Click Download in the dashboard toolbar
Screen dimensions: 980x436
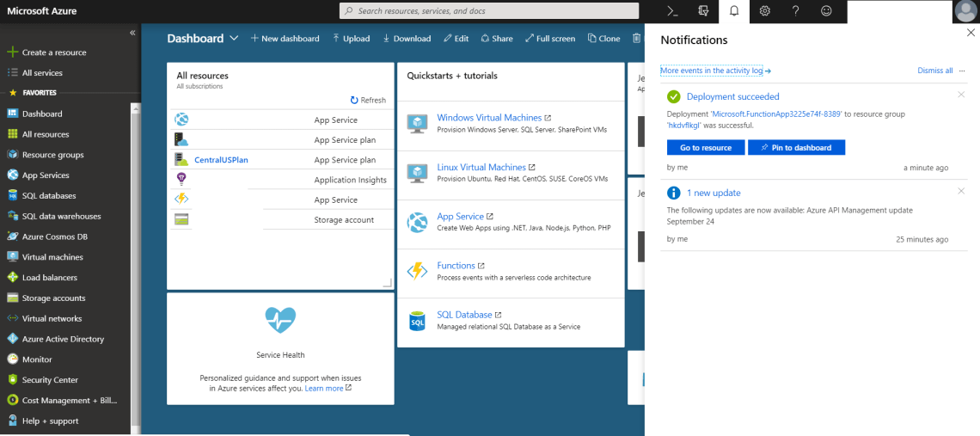coord(407,38)
